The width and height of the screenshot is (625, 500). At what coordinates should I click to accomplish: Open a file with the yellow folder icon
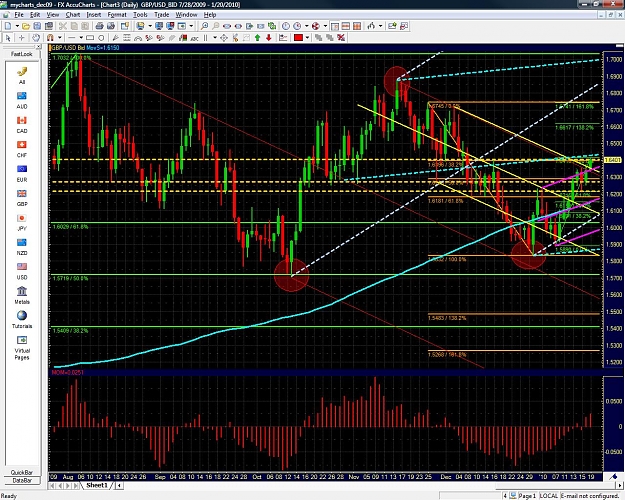click(x=26, y=26)
